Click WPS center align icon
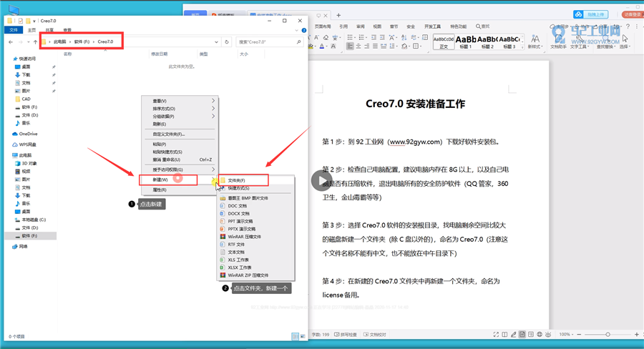This screenshot has width=644, height=349. coord(358,46)
